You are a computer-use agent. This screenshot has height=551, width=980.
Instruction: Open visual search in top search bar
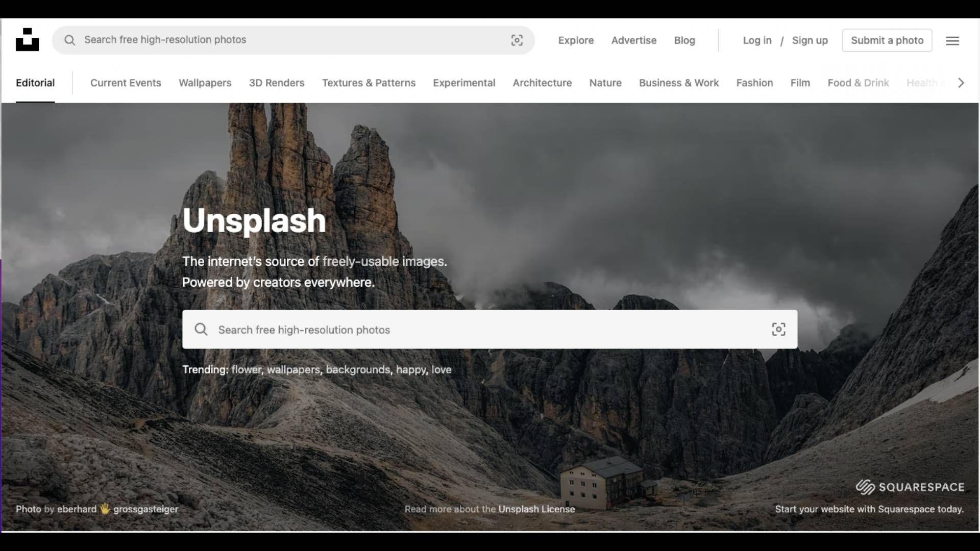[517, 40]
